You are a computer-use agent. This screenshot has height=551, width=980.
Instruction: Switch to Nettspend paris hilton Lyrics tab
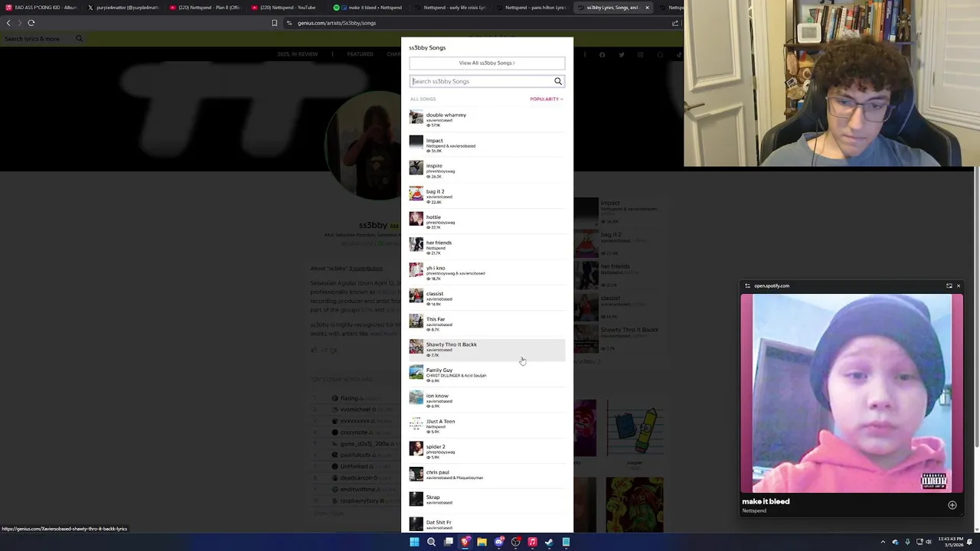click(532, 8)
